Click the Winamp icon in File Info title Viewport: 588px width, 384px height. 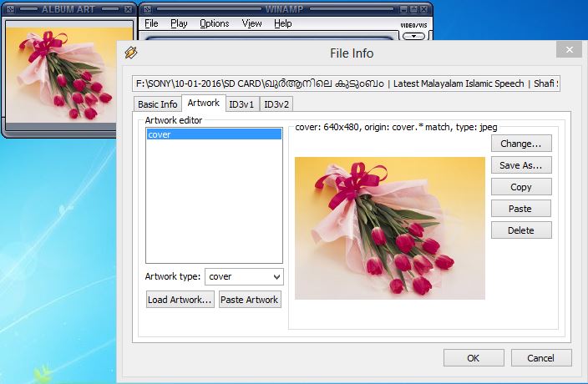click(131, 53)
